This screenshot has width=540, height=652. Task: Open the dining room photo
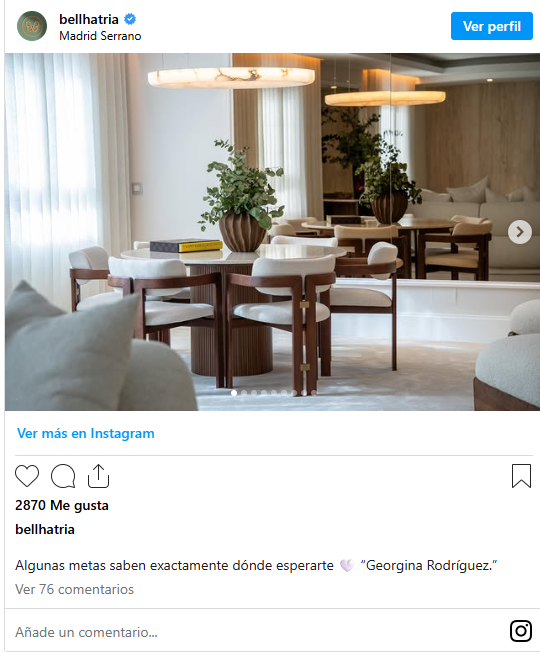272,232
